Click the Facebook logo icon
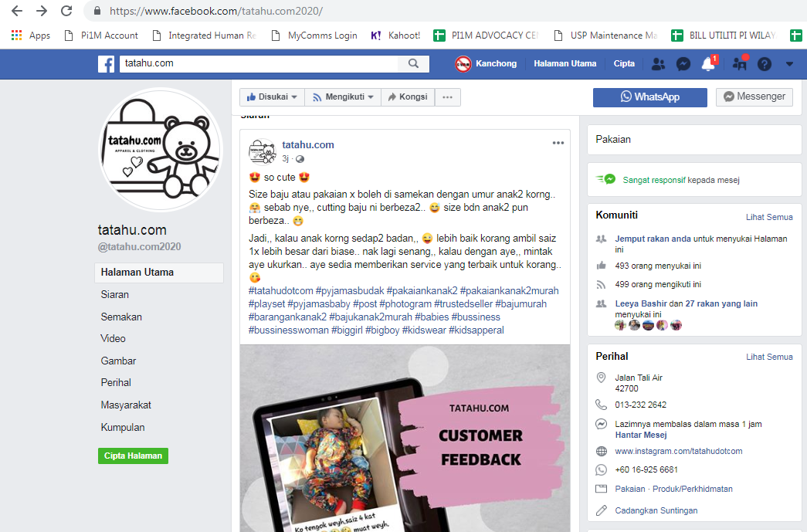The width and height of the screenshot is (807, 532). [x=106, y=64]
